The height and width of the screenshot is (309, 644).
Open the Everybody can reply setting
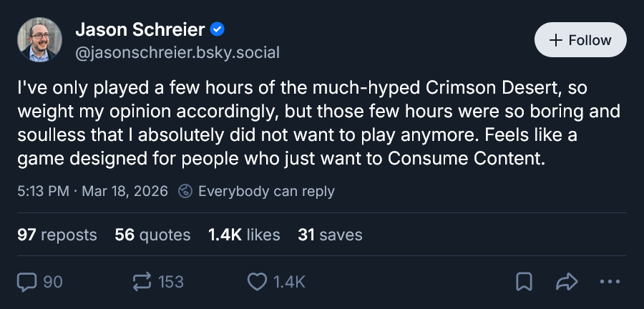(x=266, y=191)
